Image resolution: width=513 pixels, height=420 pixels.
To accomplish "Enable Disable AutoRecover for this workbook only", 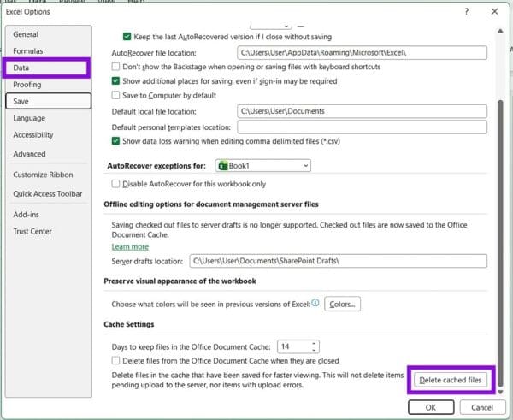I will coord(115,183).
